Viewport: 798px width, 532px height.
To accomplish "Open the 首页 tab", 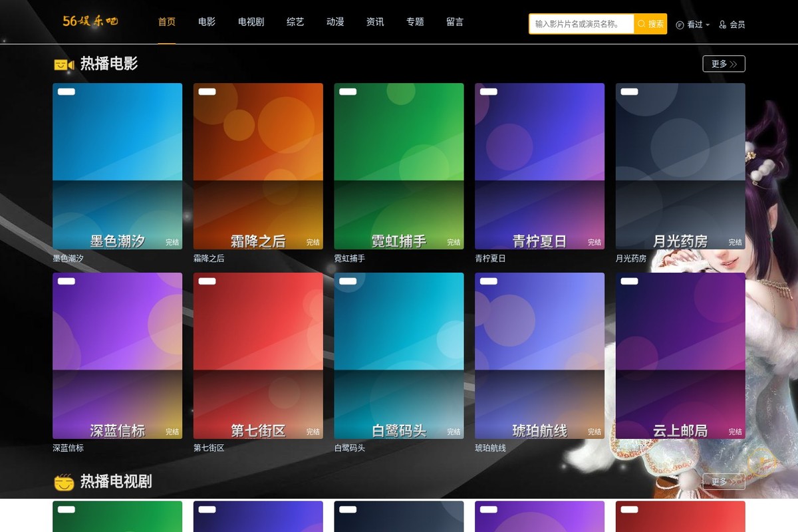I will click(x=167, y=22).
